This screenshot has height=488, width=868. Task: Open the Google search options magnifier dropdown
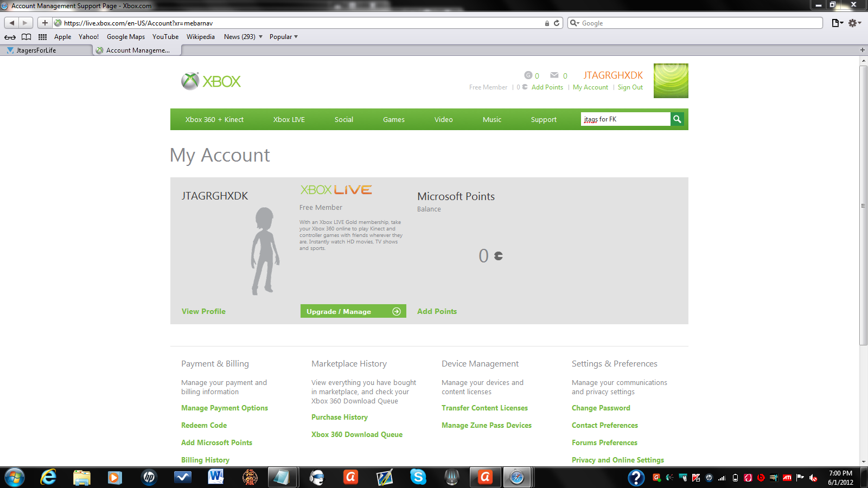click(x=575, y=23)
